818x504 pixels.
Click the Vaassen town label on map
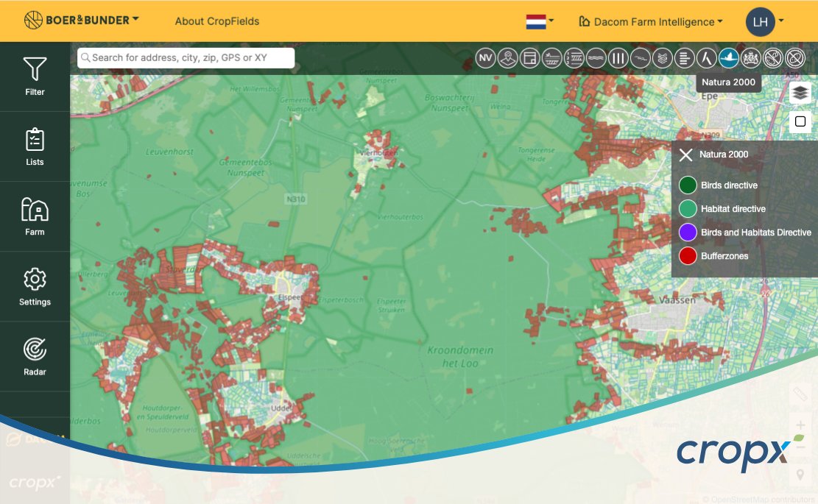[x=677, y=300]
